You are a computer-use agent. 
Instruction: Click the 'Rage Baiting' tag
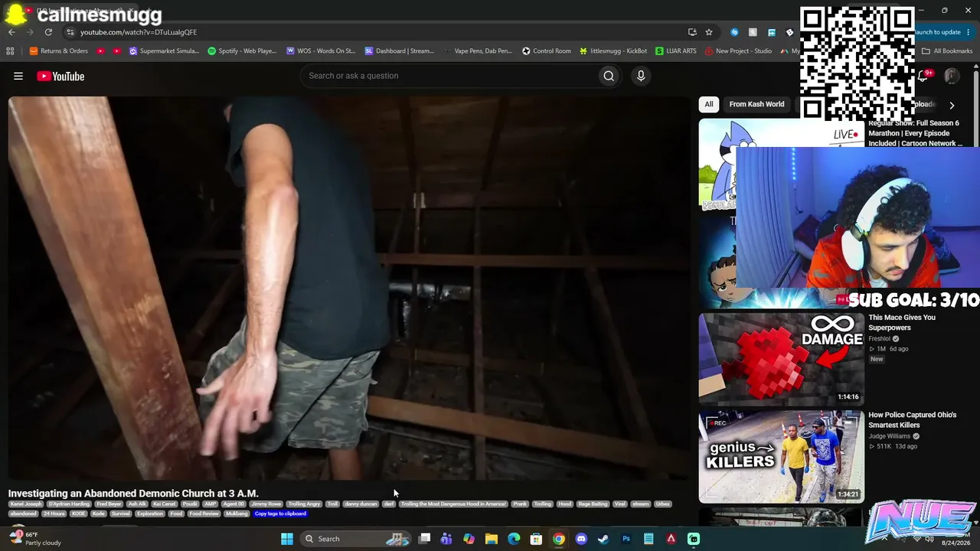point(593,504)
